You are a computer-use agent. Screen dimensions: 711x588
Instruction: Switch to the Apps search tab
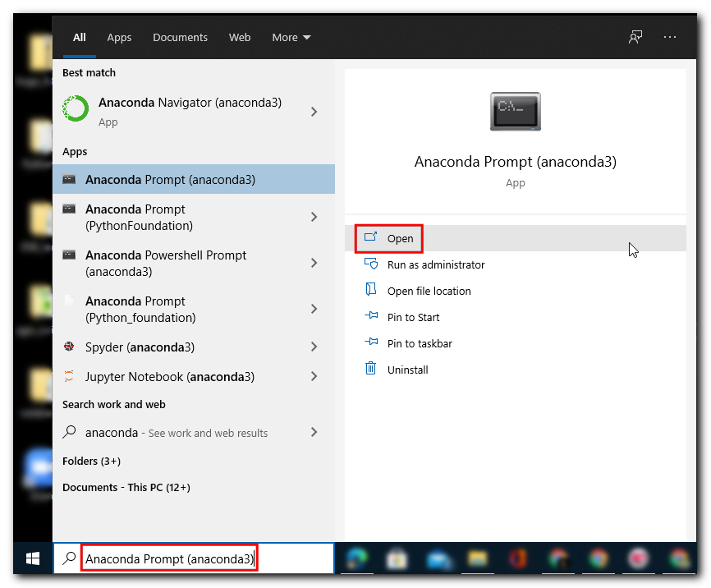pos(119,37)
